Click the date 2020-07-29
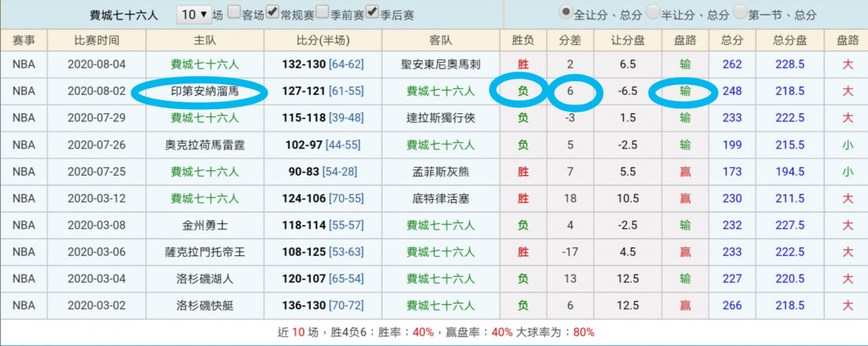Screen dimensions: 868x346 tap(97, 118)
